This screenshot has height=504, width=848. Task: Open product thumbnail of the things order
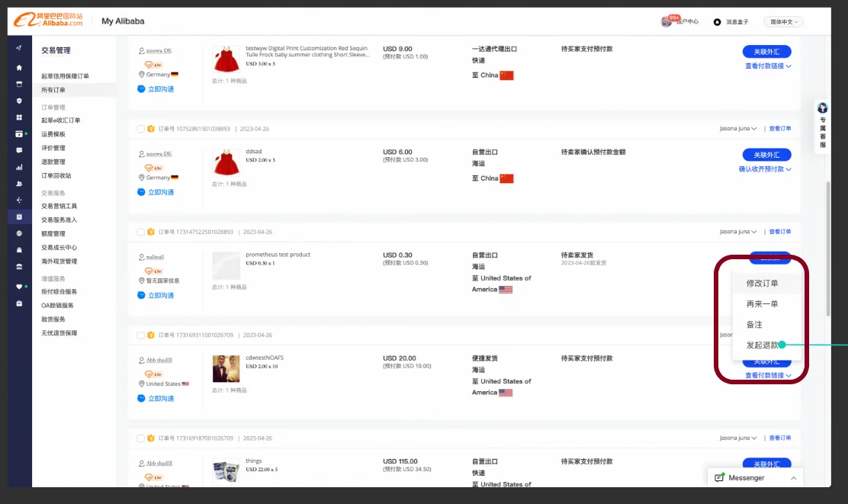pos(226,471)
